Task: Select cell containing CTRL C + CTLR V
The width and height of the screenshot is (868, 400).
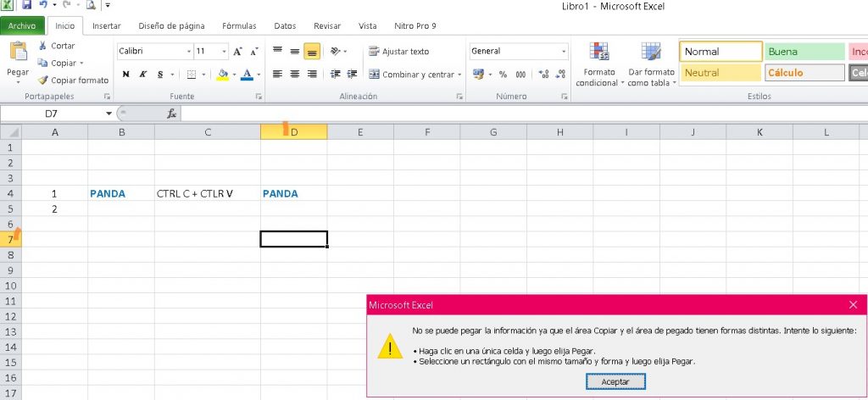Action: point(208,193)
